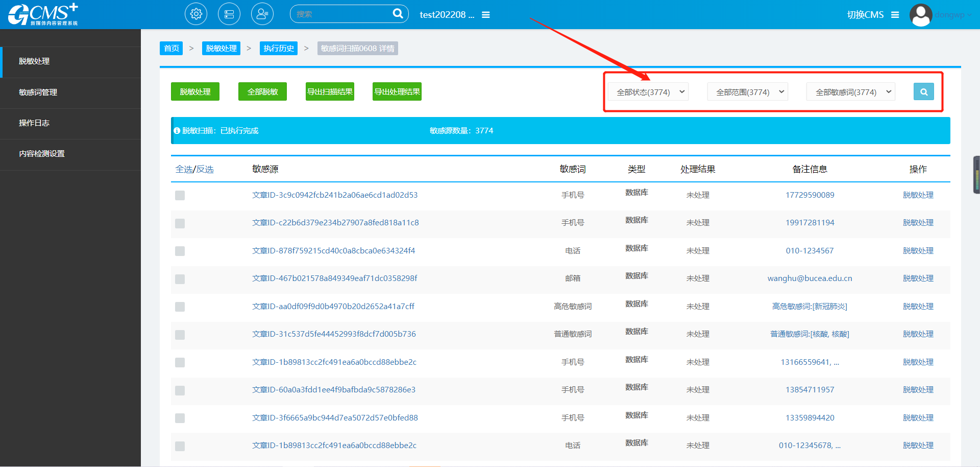Click the green 全部脱敏 button

pos(262,92)
